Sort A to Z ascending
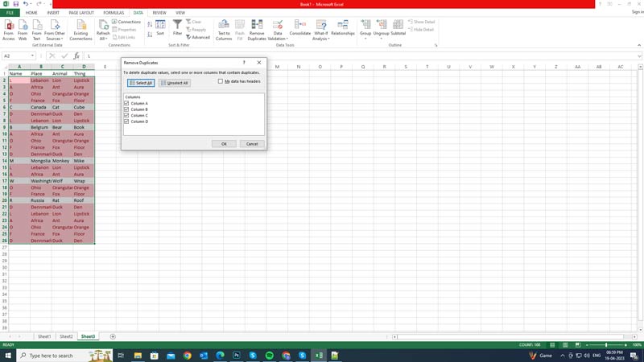Viewport: 644px width, 362px height. [150, 25]
